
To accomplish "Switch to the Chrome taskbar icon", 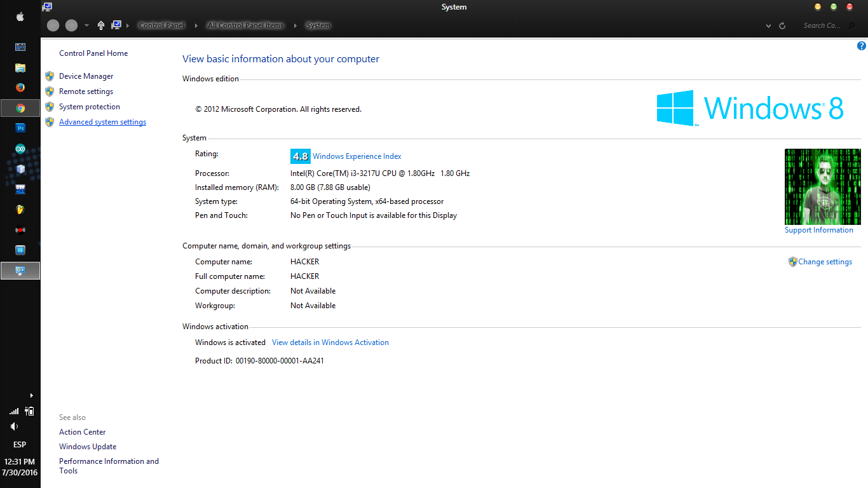I will pos(20,108).
